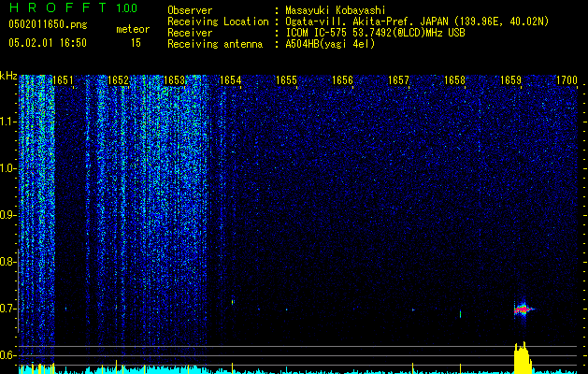Image resolution: width=588 pixels, height=374 pixels.
Task: Click the 1.1 kHz axis tick label
Action: 7,122
